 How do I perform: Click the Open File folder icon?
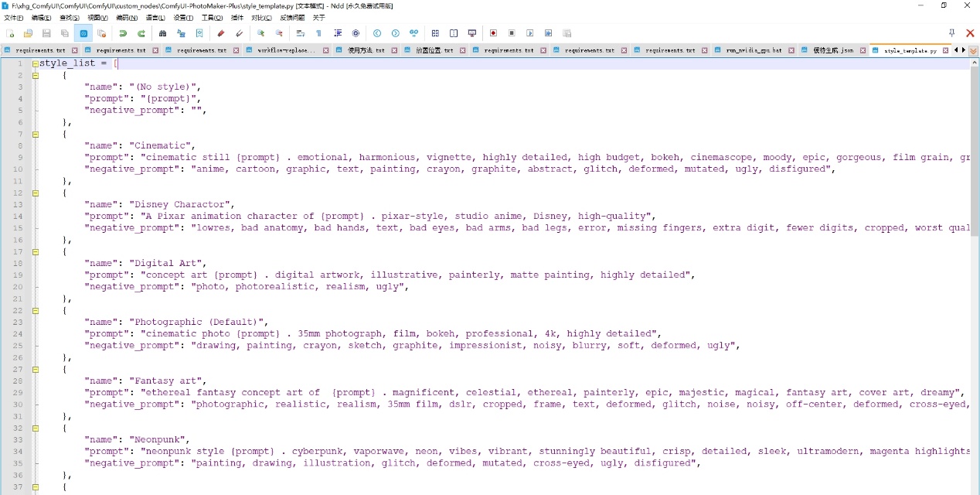tap(28, 33)
